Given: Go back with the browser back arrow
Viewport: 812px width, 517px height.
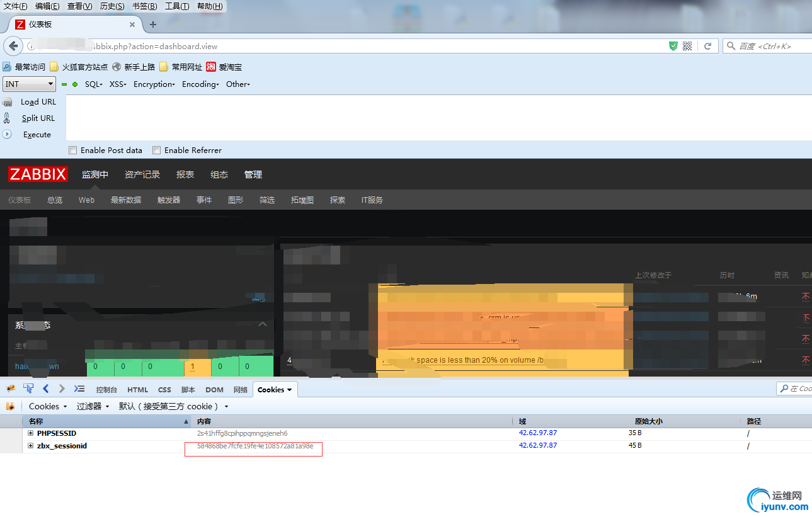Looking at the screenshot, I should tap(13, 46).
